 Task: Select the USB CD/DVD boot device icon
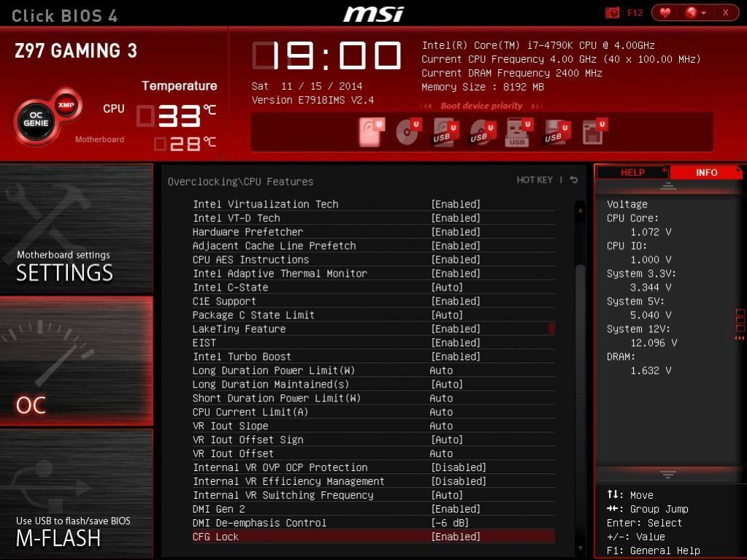point(482,132)
